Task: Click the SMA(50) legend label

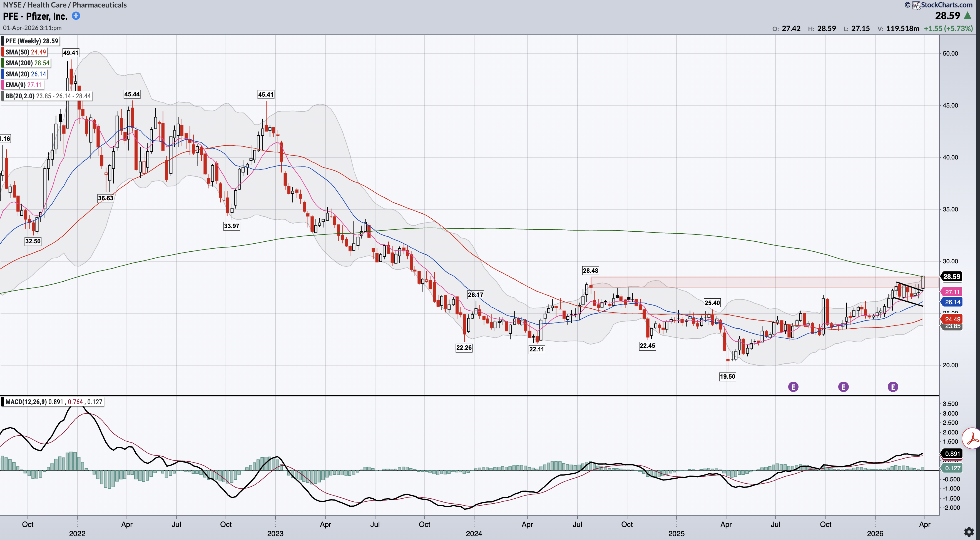Action: pyautogui.click(x=18, y=52)
